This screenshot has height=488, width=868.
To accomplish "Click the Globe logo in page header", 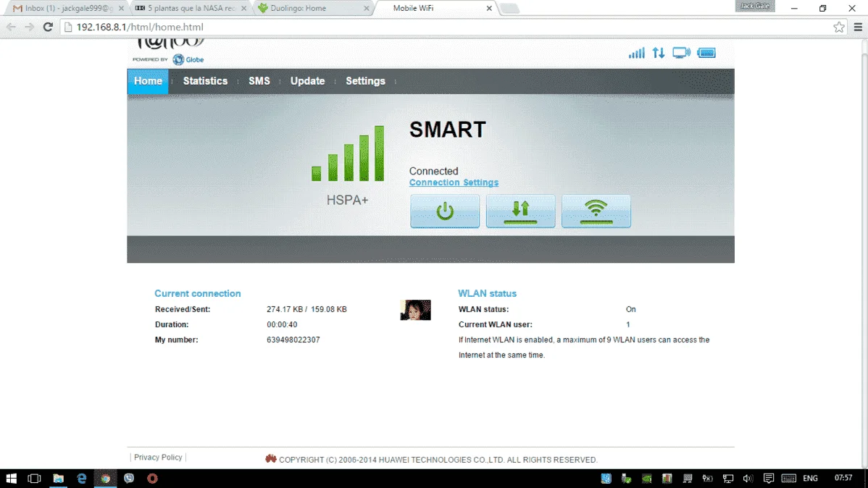I will pyautogui.click(x=188, y=60).
